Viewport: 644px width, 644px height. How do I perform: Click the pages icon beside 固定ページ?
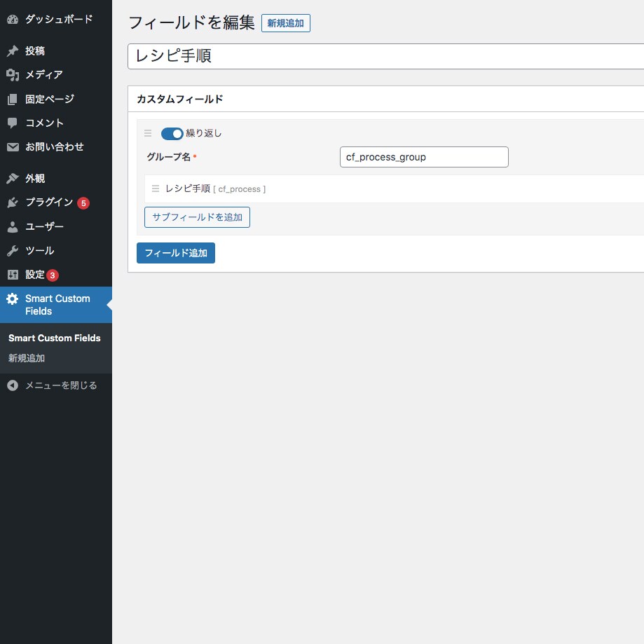pyautogui.click(x=13, y=99)
